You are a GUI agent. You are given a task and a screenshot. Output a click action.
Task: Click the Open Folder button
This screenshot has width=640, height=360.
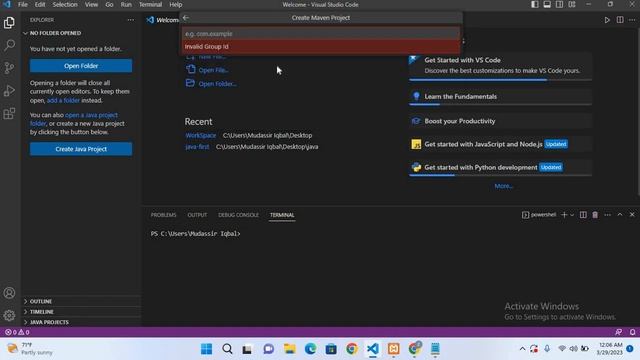click(x=81, y=66)
